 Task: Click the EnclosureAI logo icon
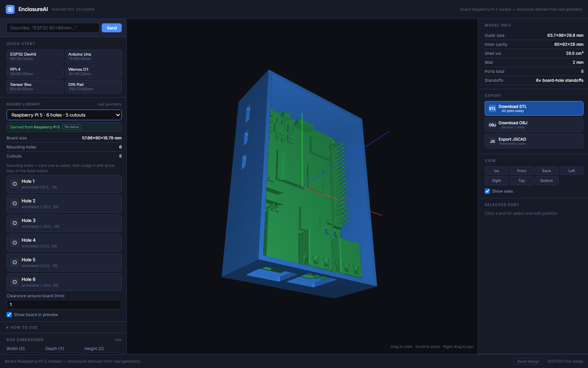(x=10, y=9)
